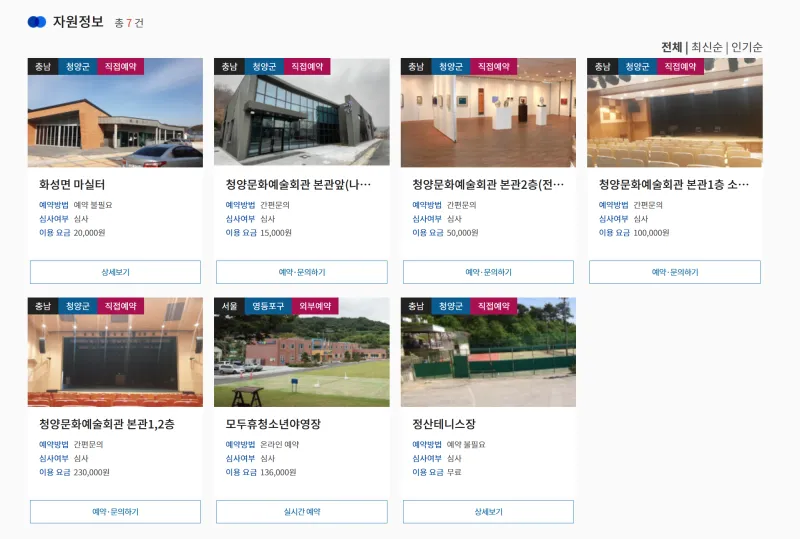800x539 pixels.
Task: Open 상세보기 for 화성면 마실터
Action: [x=115, y=272]
